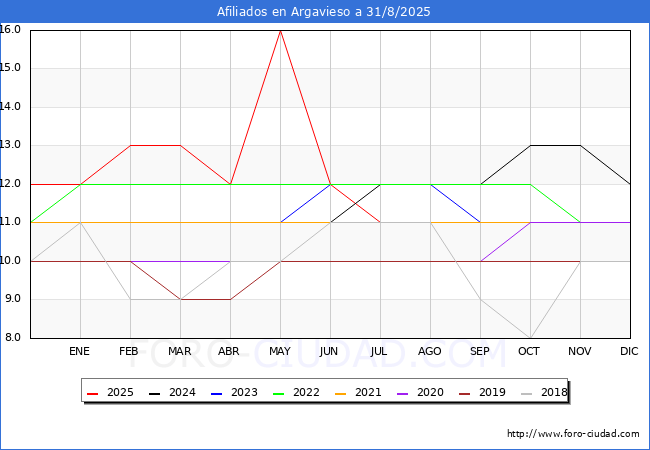The height and width of the screenshot is (450, 650).
Task: Click the MAY month axis label
Action: (280, 351)
